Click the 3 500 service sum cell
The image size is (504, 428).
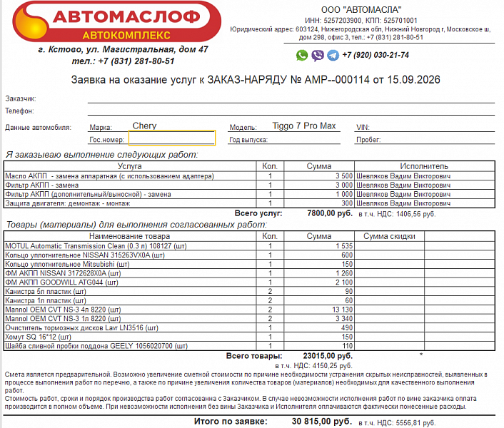(x=319, y=176)
